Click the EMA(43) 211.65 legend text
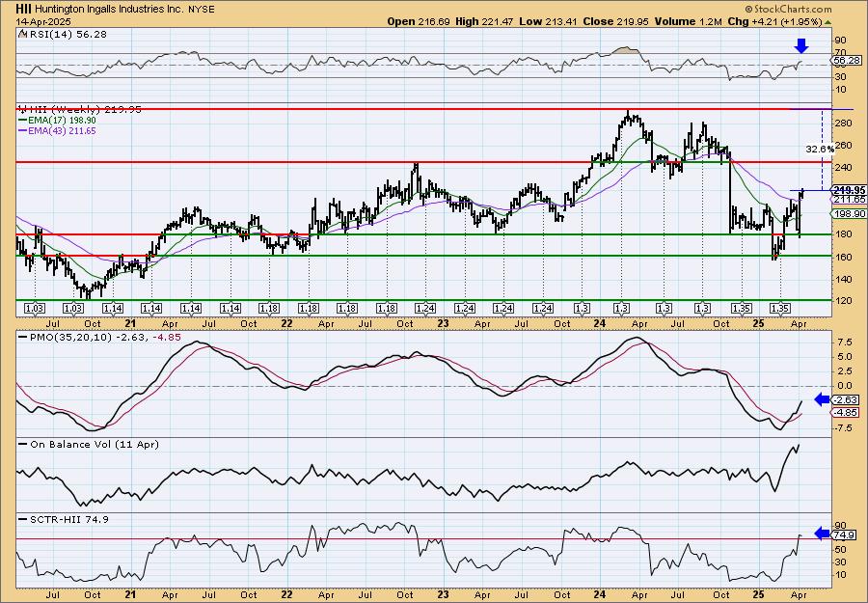This screenshot has width=868, height=603. (62, 131)
